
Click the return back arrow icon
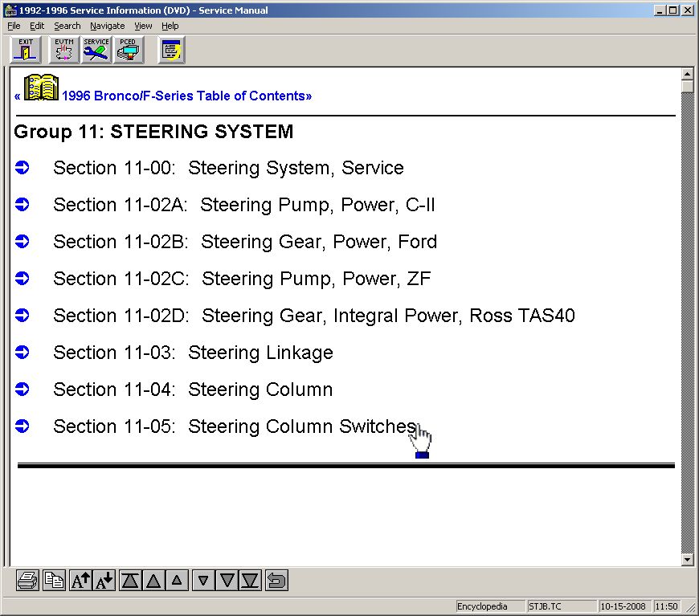tap(276, 581)
